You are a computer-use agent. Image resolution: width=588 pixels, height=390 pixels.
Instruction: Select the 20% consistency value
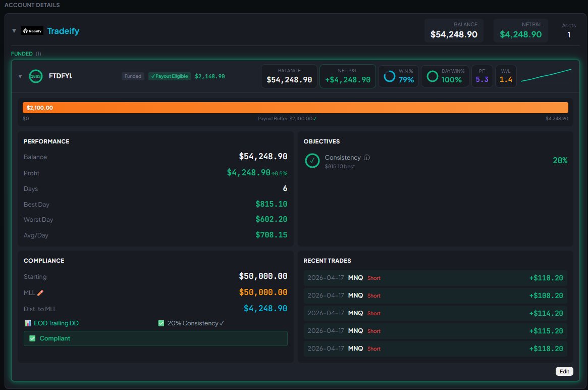click(x=560, y=160)
